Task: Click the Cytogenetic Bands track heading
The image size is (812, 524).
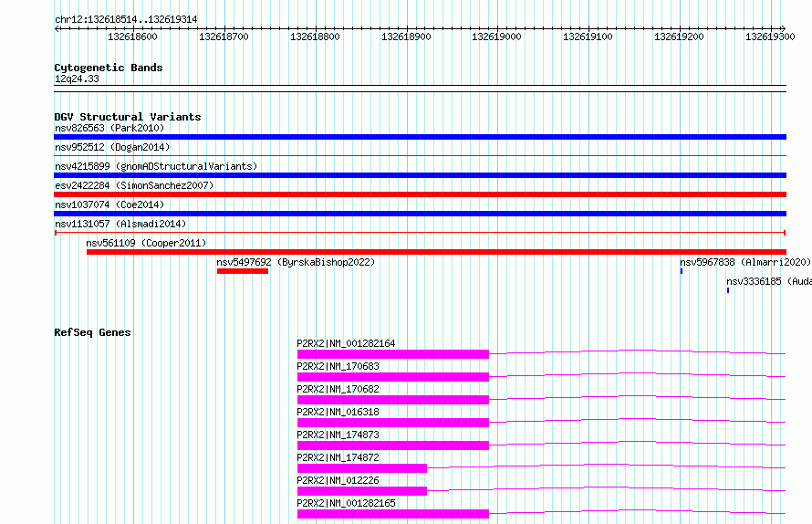Action: 109,68
